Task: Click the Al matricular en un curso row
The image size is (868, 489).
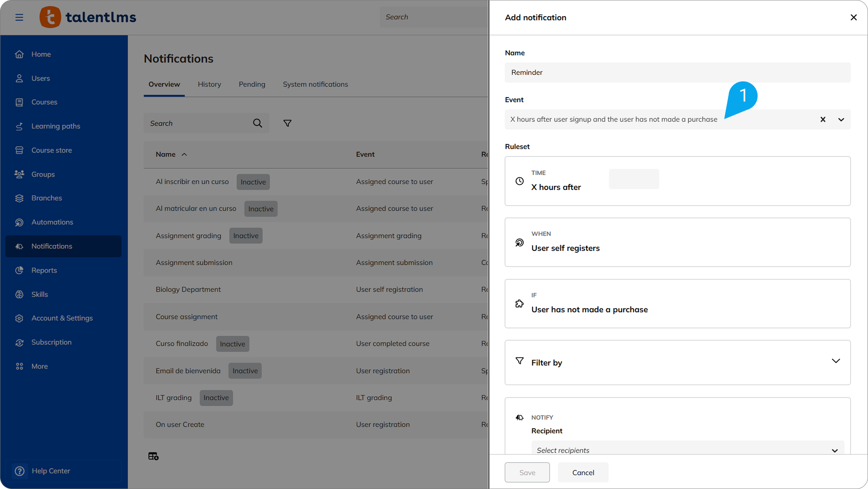Action: tap(316, 209)
